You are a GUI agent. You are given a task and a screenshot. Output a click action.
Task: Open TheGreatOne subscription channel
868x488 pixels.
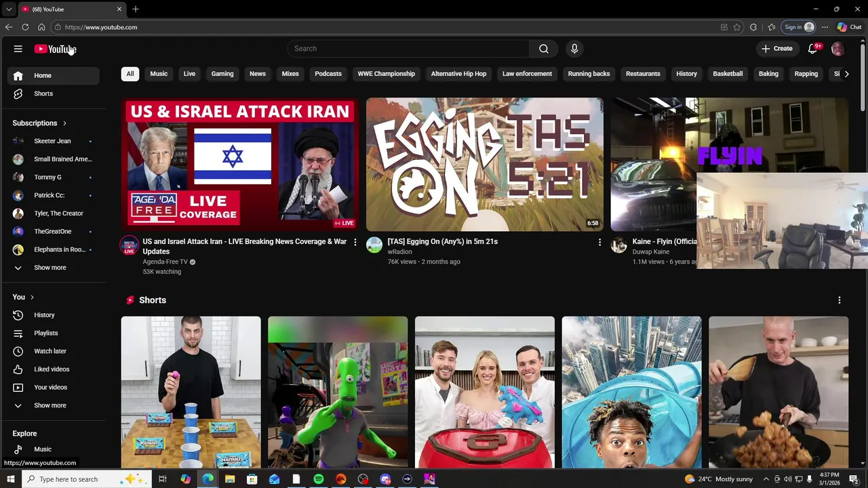coord(53,232)
